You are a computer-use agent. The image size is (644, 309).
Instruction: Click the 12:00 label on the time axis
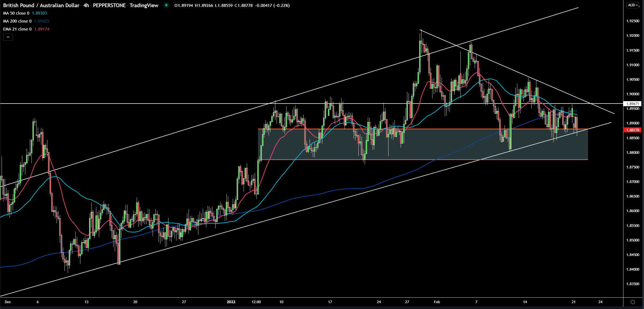256,302
